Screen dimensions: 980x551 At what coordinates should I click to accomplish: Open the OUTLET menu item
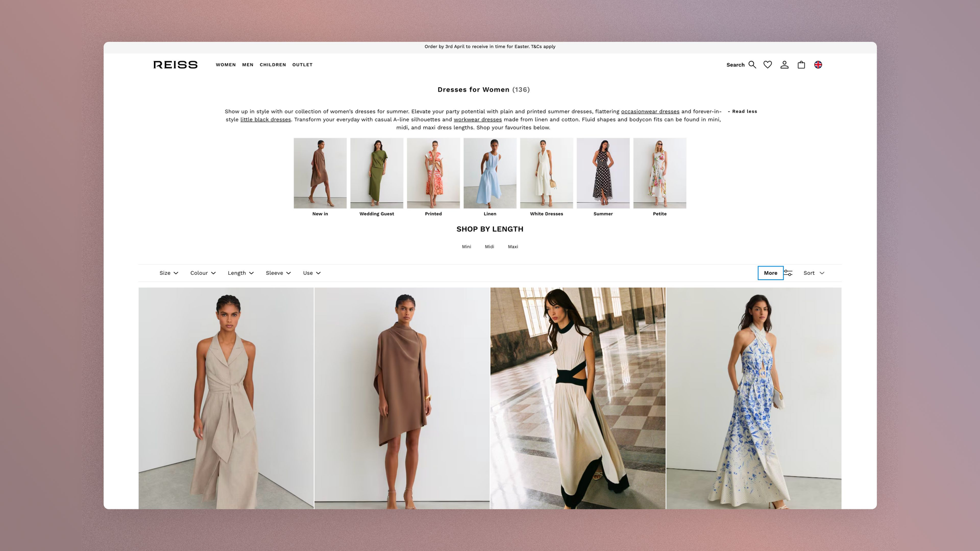(x=302, y=65)
